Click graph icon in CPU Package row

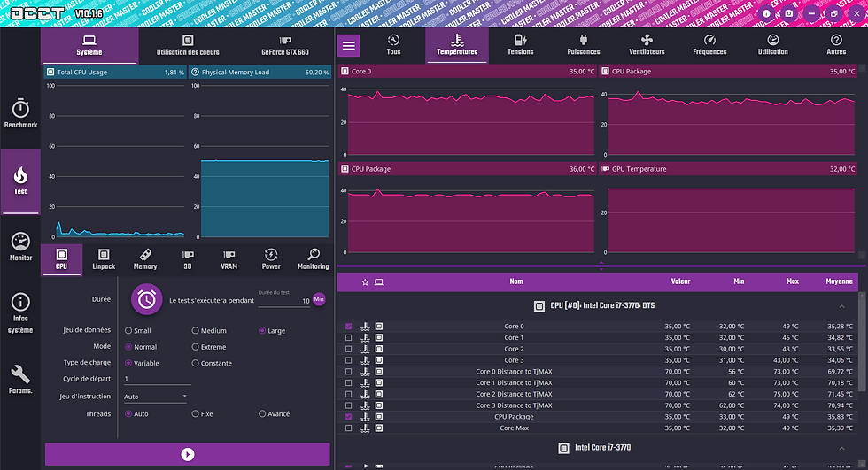365,417
